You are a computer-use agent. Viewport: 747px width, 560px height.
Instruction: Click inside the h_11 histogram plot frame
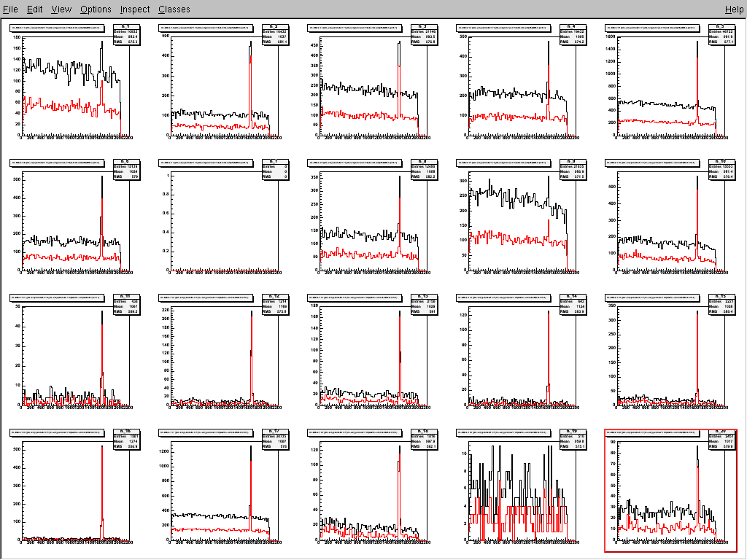coord(76,356)
